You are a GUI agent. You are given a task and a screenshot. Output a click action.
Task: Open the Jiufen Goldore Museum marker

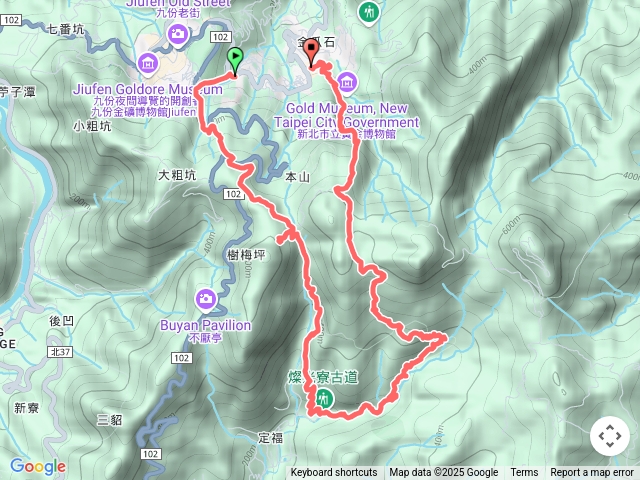point(148,64)
